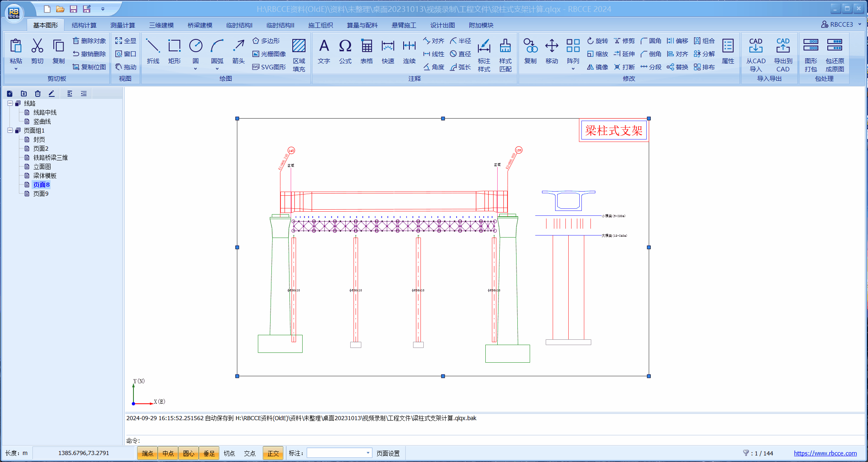The width and height of the screenshot is (868, 462).
Task: Toggle the 正交 ortho mode
Action: point(273,453)
